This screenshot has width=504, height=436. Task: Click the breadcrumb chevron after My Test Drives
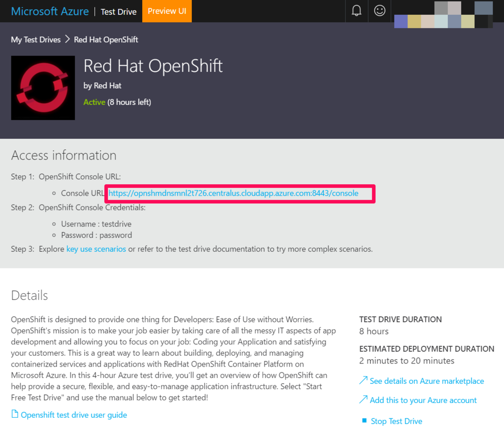(x=67, y=39)
